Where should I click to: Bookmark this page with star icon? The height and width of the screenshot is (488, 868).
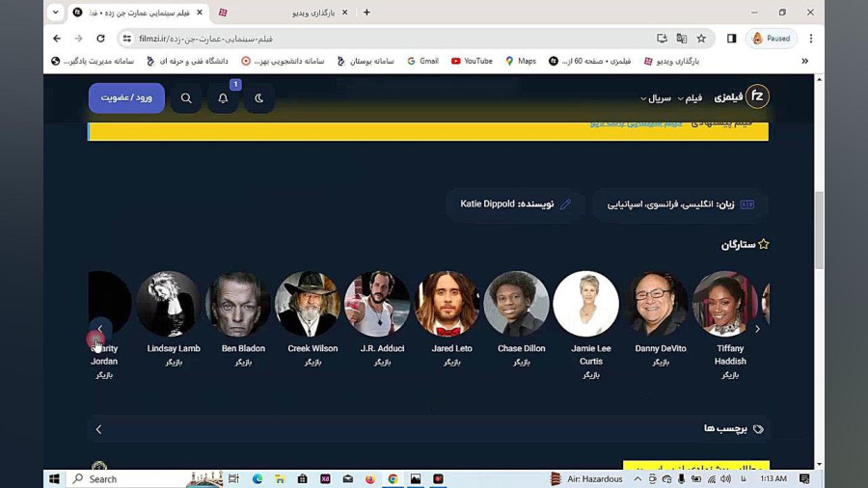(x=701, y=39)
